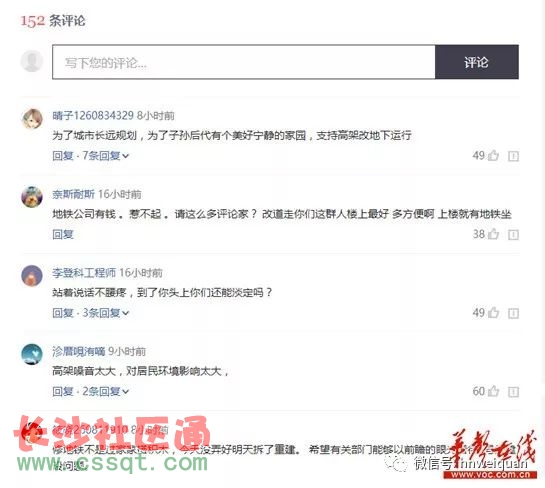Click the 评论 submit button
Image resolution: width=545 pixels, height=488 pixels.
click(x=477, y=62)
